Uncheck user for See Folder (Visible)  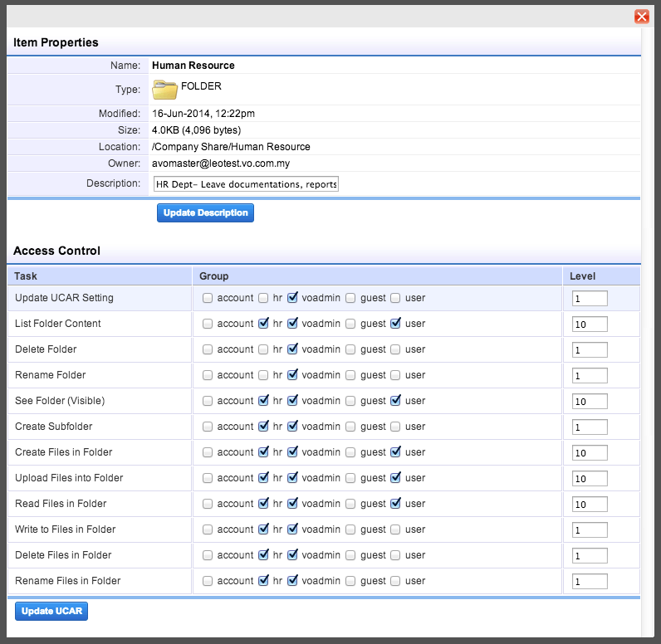pos(395,401)
